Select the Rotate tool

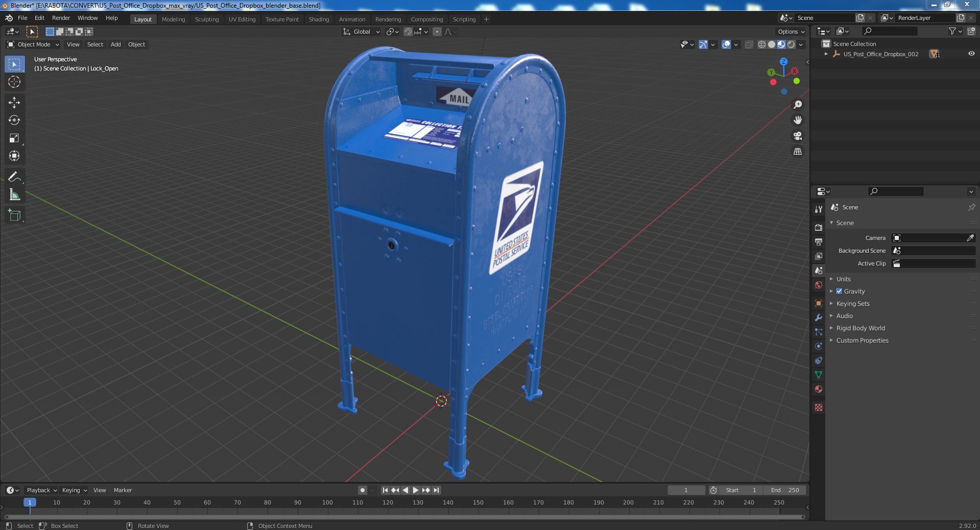[x=14, y=121]
